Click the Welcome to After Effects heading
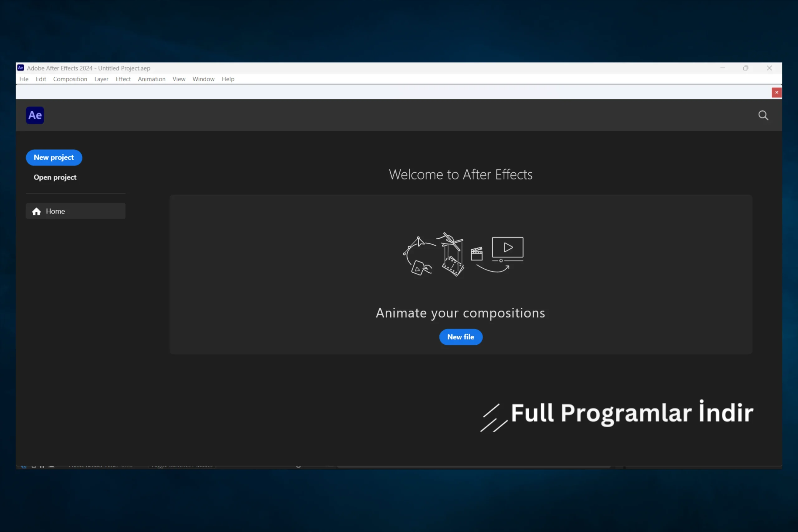Image resolution: width=798 pixels, height=532 pixels. pyautogui.click(x=461, y=175)
